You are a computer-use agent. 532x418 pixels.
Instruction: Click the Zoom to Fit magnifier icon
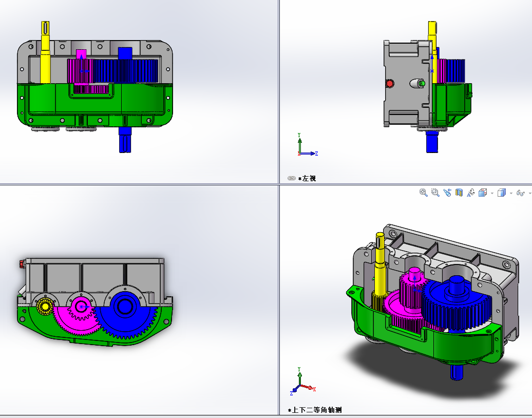pyautogui.click(x=424, y=193)
